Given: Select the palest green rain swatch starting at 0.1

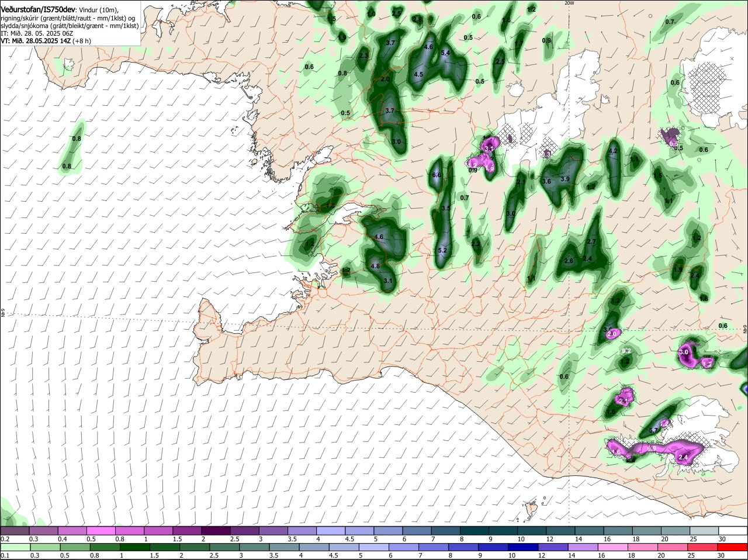Looking at the screenshot, I should coord(15,547).
